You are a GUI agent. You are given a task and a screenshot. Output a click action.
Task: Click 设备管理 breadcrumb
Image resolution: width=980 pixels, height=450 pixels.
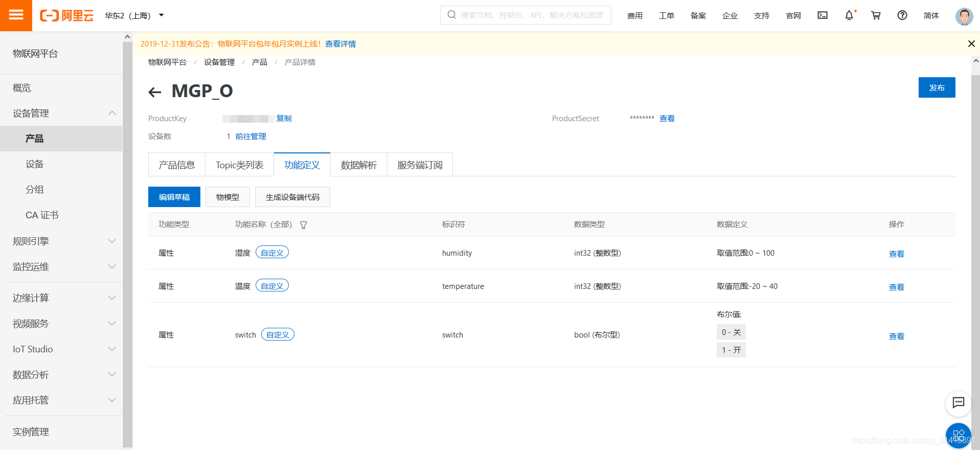[x=219, y=62]
